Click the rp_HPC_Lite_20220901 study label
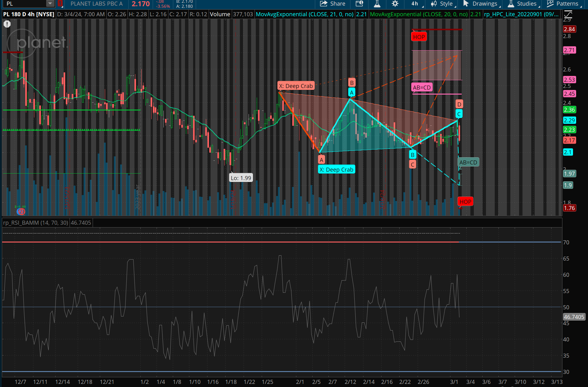 [x=521, y=14]
